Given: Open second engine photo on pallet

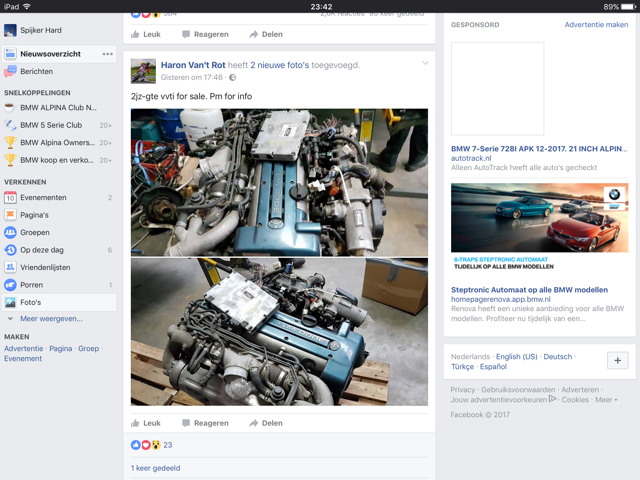Looking at the screenshot, I should tap(279, 332).
